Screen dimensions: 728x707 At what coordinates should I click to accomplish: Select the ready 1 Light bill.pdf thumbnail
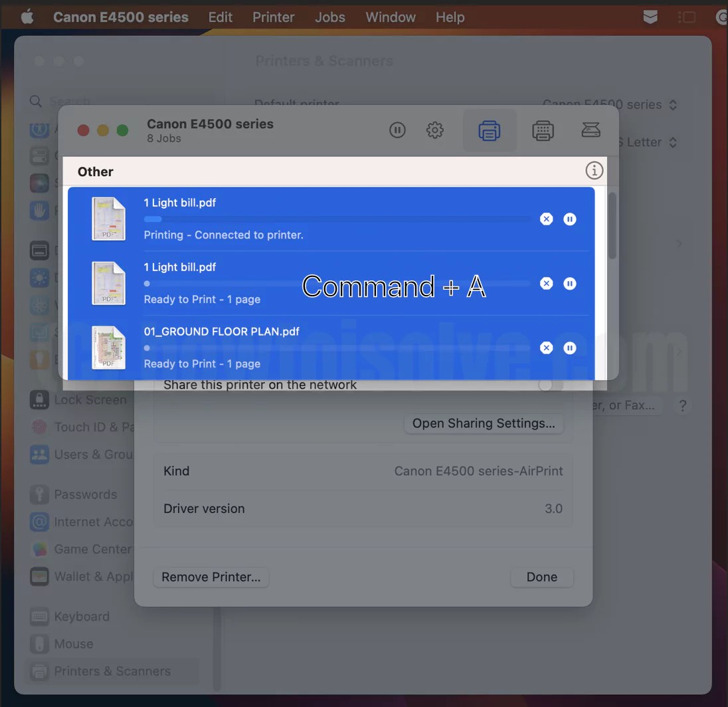(x=109, y=283)
